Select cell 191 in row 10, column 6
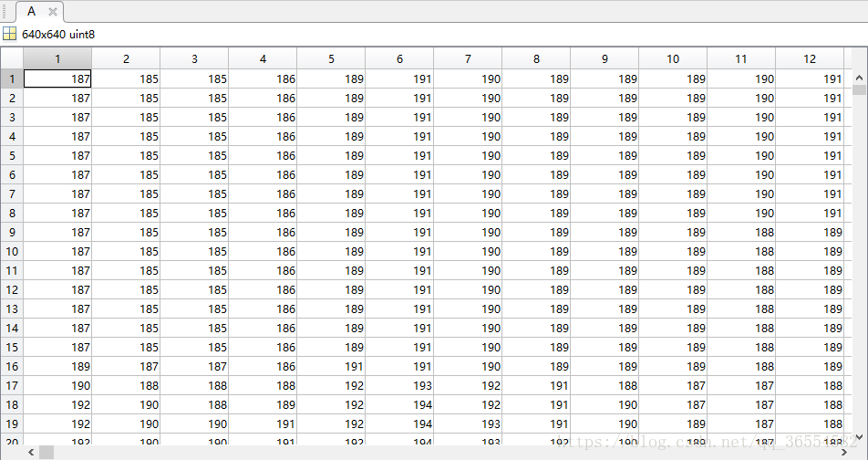This screenshot has height=460, width=868. tap(399, 251)
